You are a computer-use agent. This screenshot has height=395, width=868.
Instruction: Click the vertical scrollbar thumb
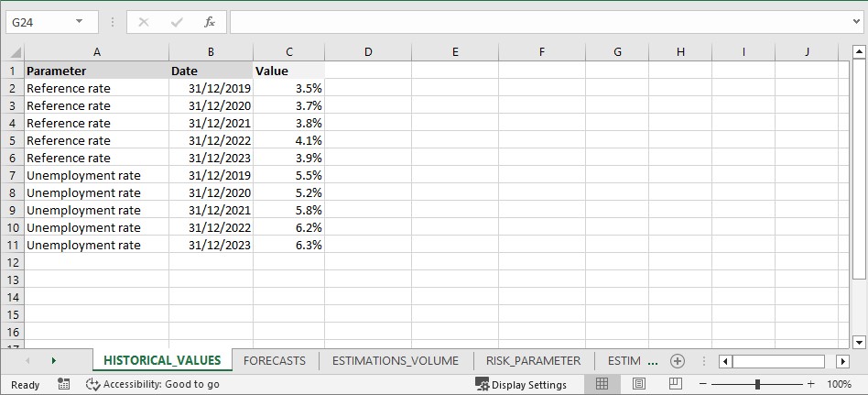point(859,170)
